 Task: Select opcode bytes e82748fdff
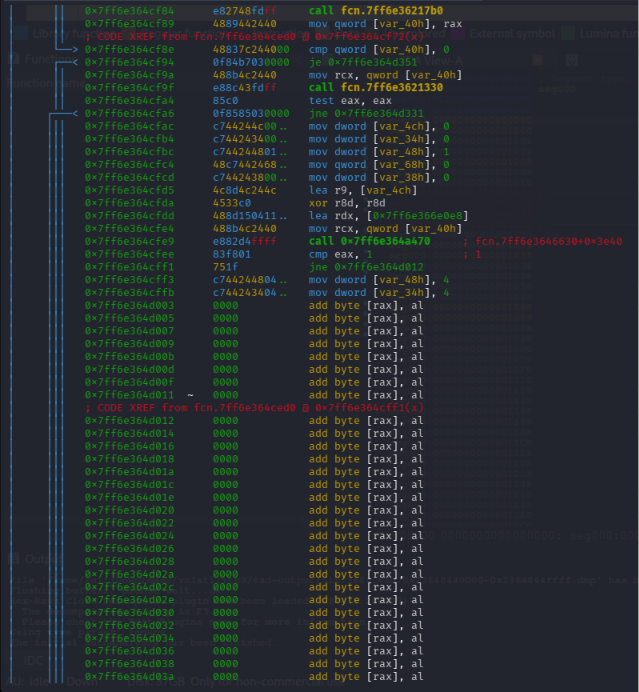(x=244, y=11)
